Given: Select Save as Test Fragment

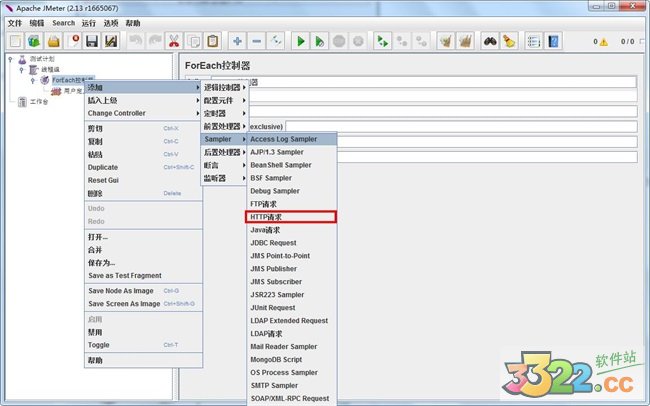Looking at the screenshot, I should coord(143,276).
